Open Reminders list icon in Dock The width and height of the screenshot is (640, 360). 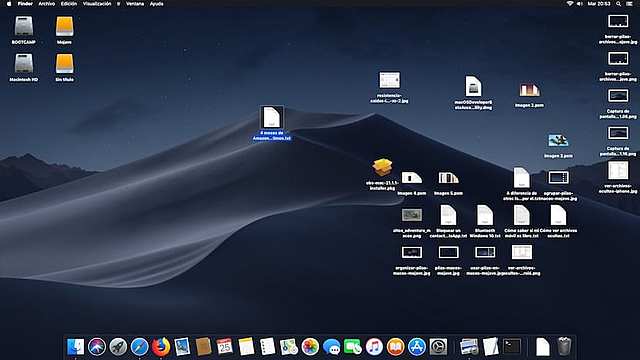tap(267, 347)
